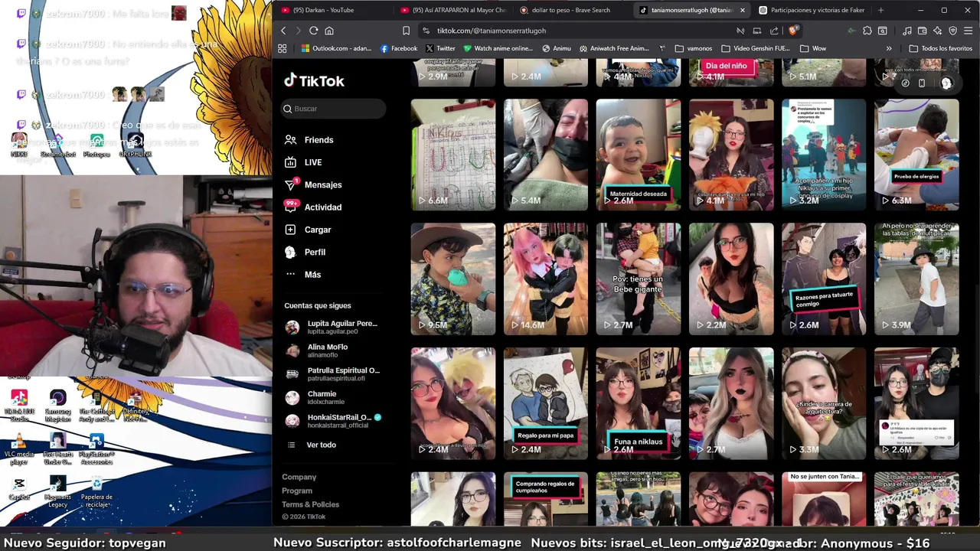Open the Más menu in TikTok sidebar

pyautogui.click(x=302, y=274)
